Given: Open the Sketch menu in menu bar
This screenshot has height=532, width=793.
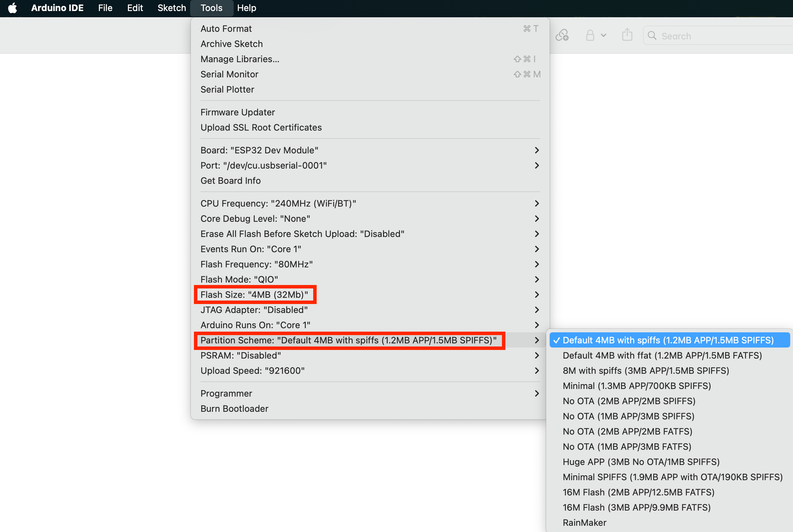Looking at the screenshot, I should pos(171,8).
